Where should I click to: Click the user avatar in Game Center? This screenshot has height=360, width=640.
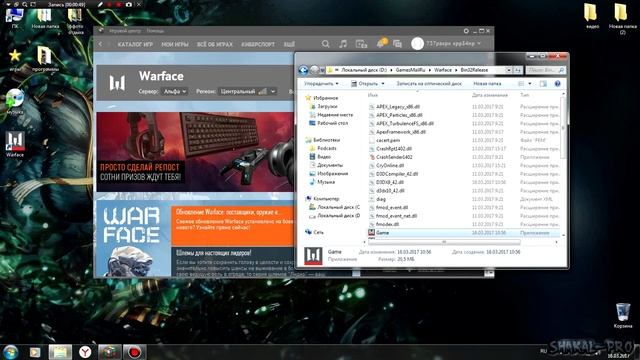(x=417, y=43)
